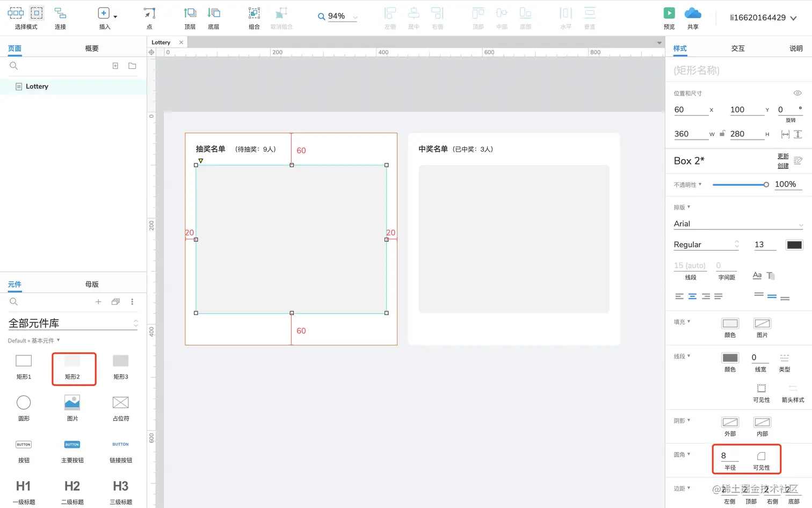Open the font color swatch
The height and width of the screenshot is (508, 812).
pyautogui.click(x=794, y=245)
